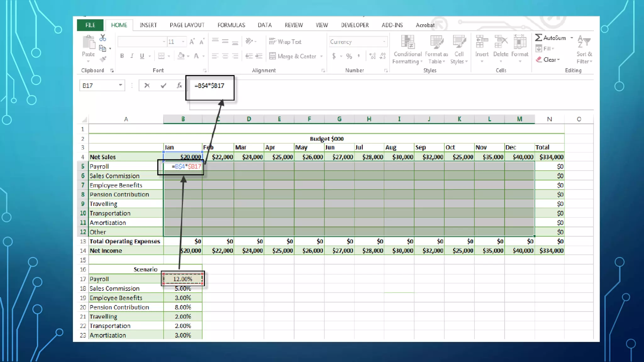Expand the Currency number format dropdown
The image size is (644, 362).
point(384,42)
